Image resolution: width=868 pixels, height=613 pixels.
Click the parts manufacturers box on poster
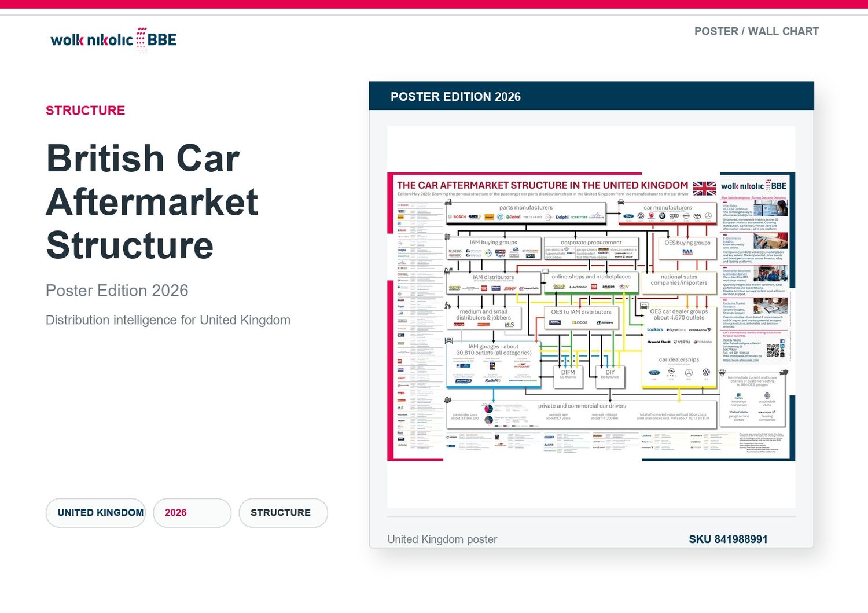pyautogui.click(x=526, y=213)
